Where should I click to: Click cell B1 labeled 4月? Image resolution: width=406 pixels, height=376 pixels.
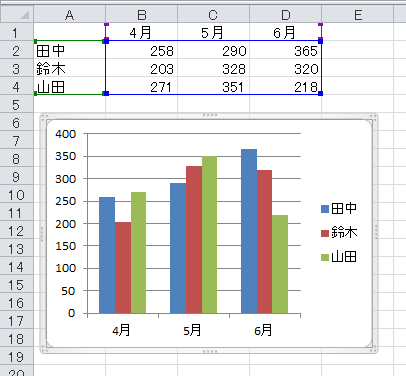pyautogui.click(x=142, y=32)
